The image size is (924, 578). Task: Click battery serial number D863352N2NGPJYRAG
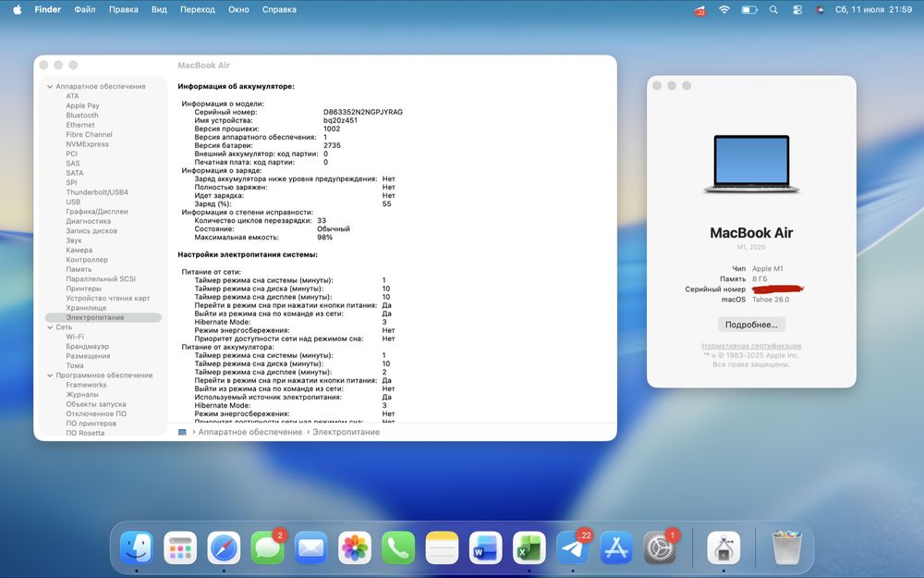[x=363, y=112]
